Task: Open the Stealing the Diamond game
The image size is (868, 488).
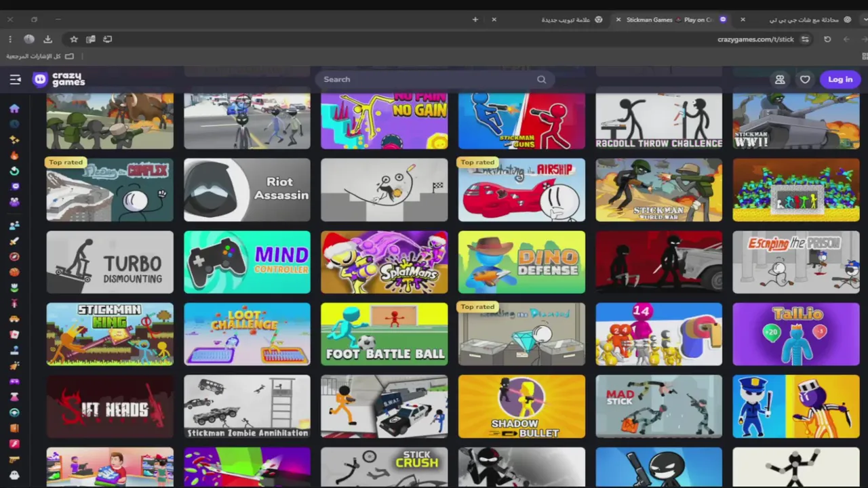Action: (521, 334)
